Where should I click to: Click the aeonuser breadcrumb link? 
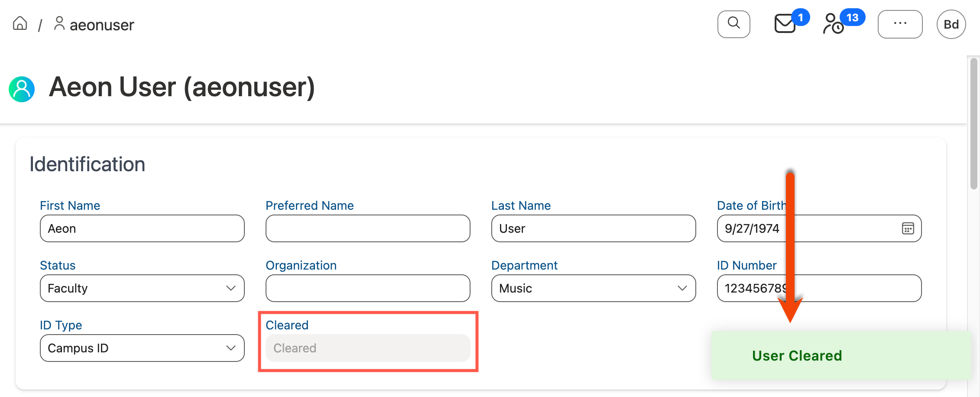pos(102,25)
